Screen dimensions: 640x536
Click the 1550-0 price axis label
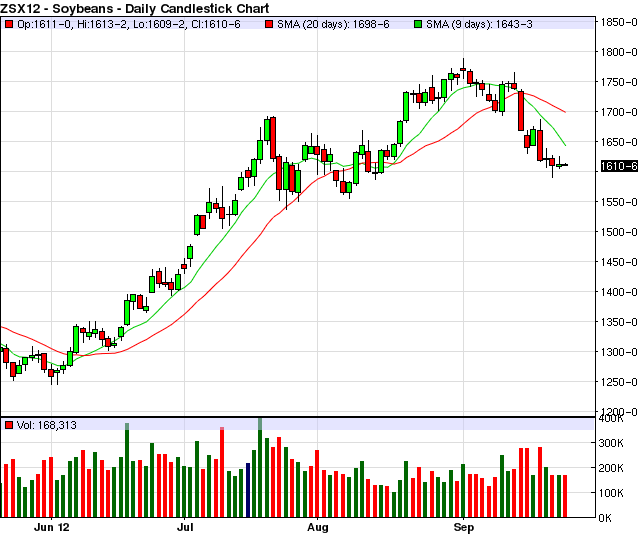[619, 202]
